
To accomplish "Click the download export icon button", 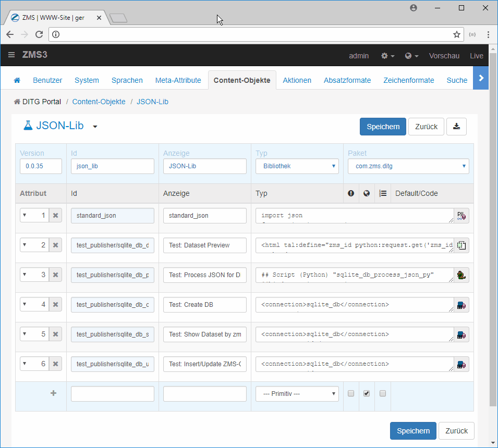I will pos(456,127).
